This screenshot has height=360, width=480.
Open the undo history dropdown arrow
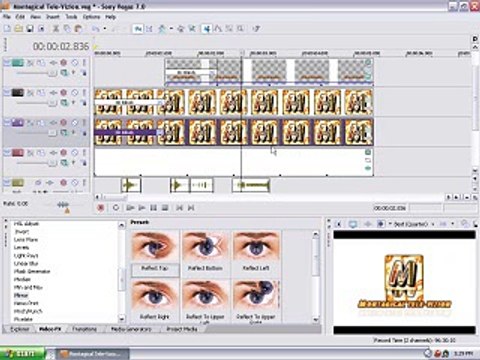tap(104, 29)
